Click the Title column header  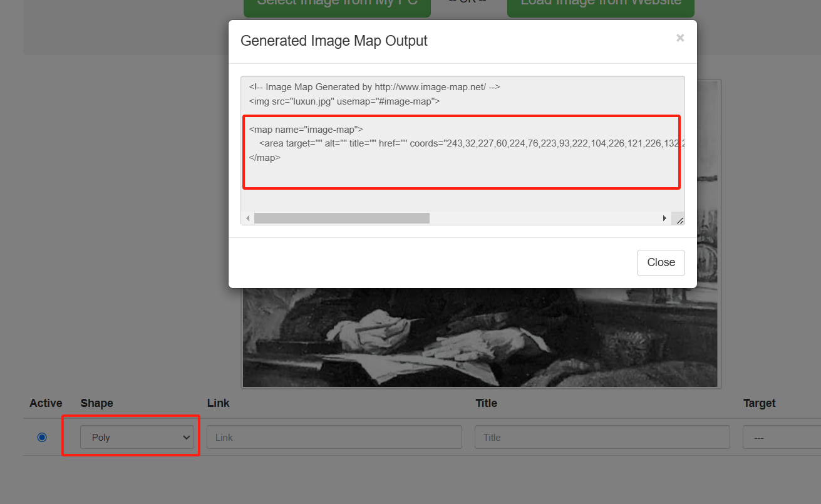(487, 403)
